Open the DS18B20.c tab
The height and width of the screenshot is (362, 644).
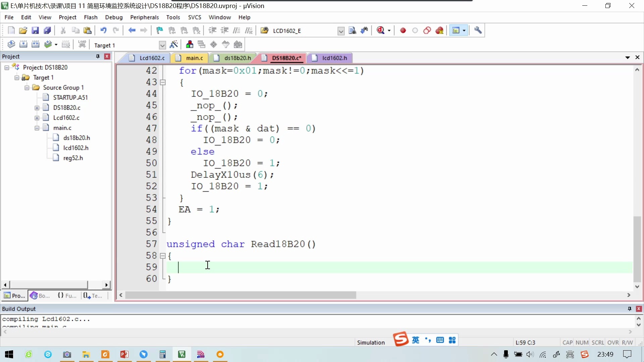[x=285, y=58]
